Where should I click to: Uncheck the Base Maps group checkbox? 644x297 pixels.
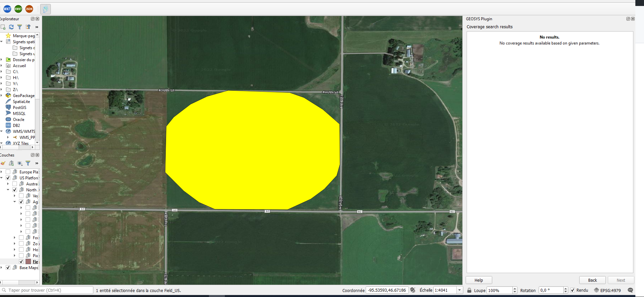coord(8,267)
